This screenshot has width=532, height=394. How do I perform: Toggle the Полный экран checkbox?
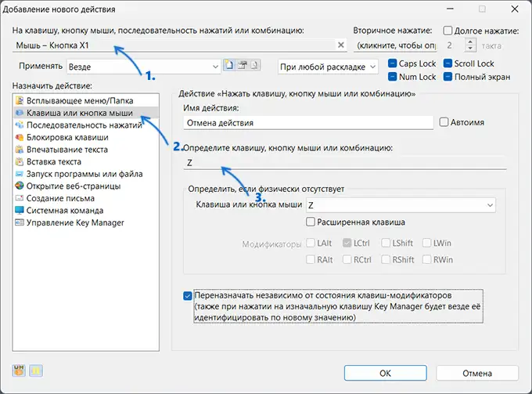tap(448, 77)
